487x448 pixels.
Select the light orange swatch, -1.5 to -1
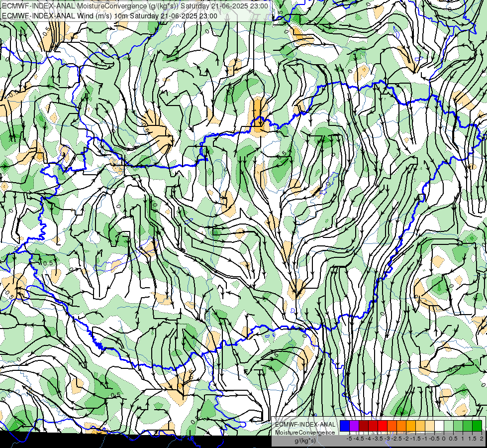point(420,426)
